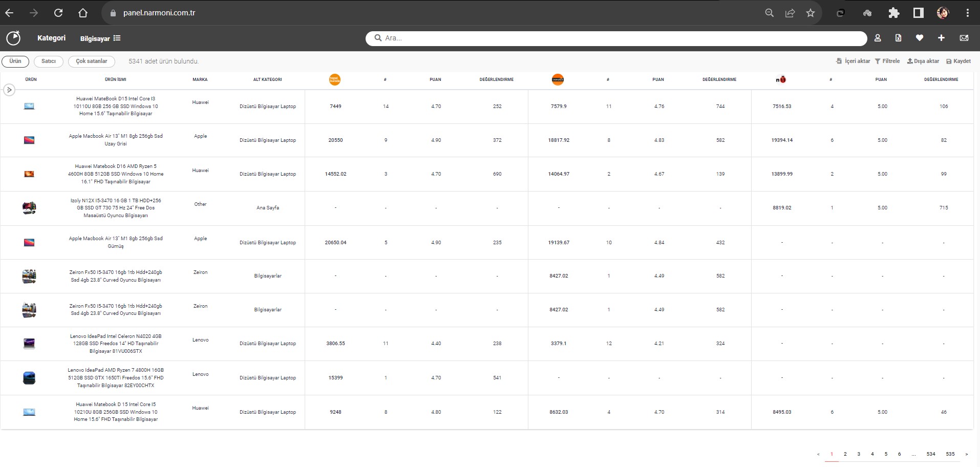980x467 pixels.
Task: Open the Kategori menu
Action: [x=51, y=38]
